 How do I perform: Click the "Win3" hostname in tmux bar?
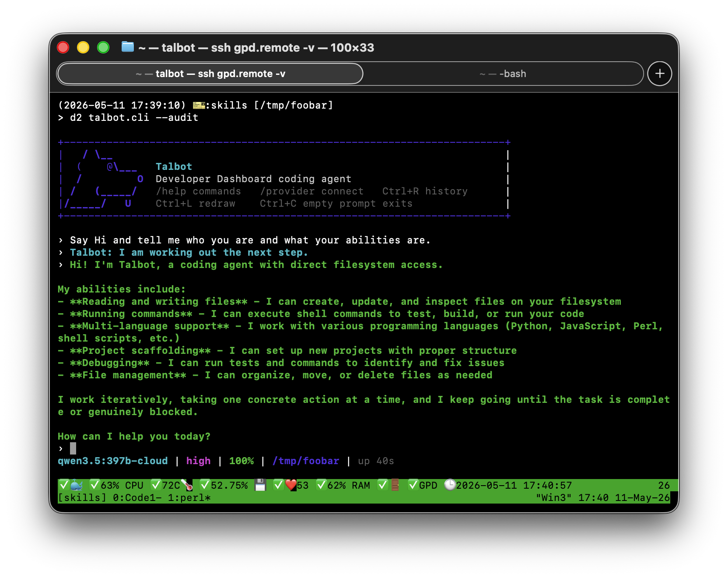click(x=554, y=498)
